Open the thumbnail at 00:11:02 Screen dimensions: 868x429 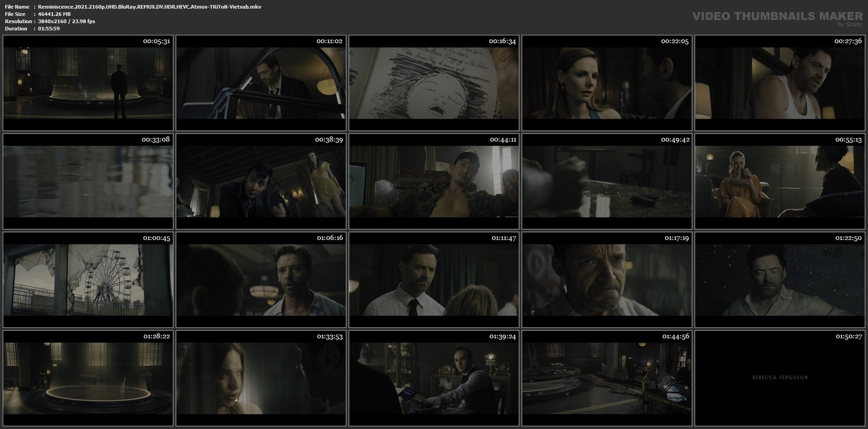261,83
